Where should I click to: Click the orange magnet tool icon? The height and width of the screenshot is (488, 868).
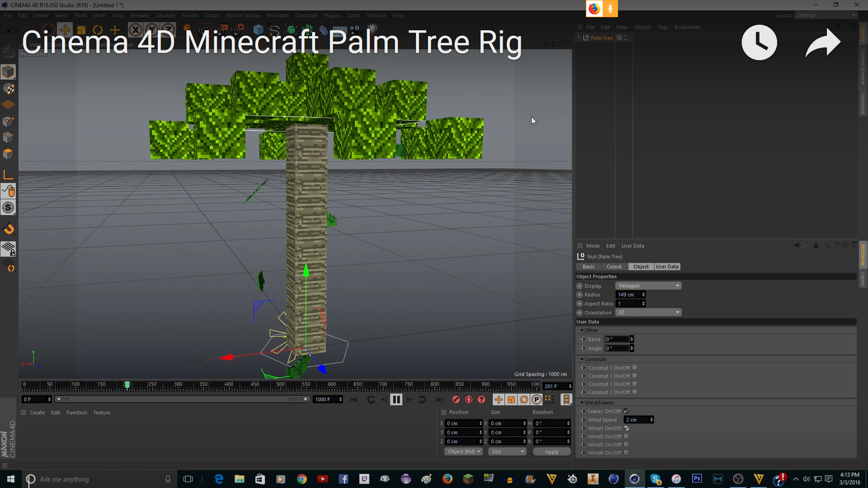click(8, 229)
